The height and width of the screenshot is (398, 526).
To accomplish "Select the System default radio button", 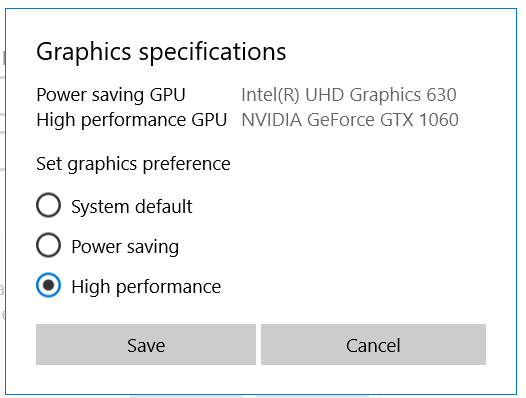I will point(48,205).
